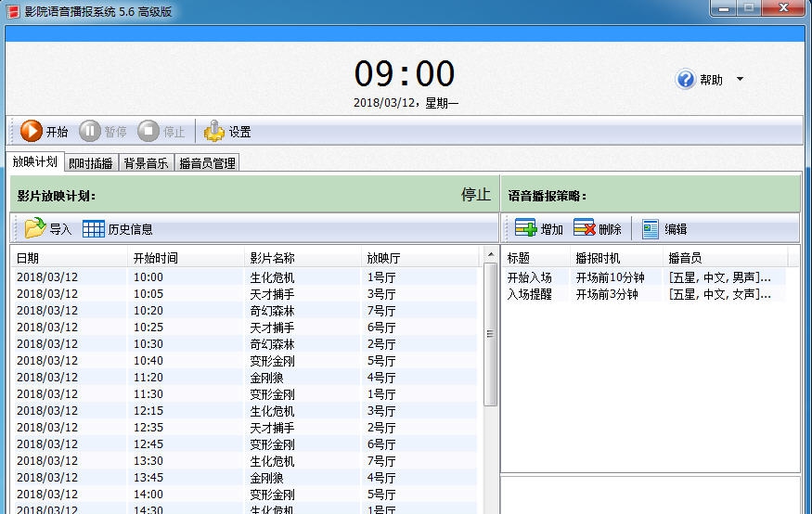Click the orange 开始 play icon
Screen dimensions: 812x514
[31, 131]
